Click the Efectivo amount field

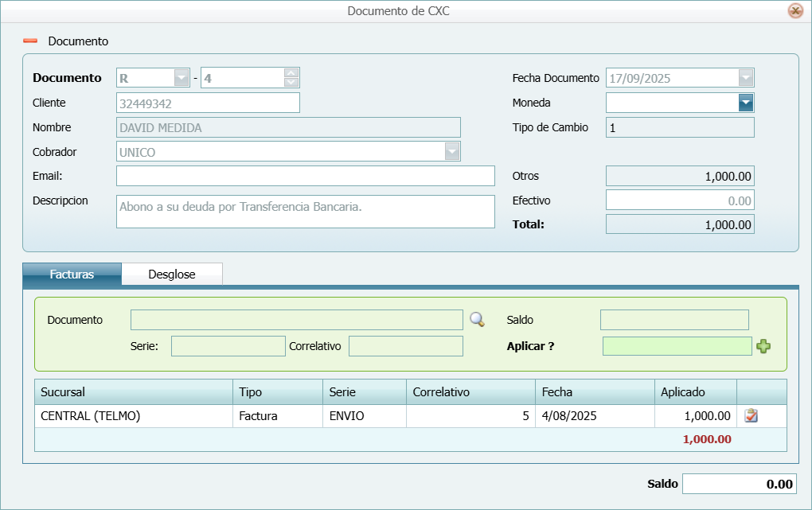[x=679, y=200]
